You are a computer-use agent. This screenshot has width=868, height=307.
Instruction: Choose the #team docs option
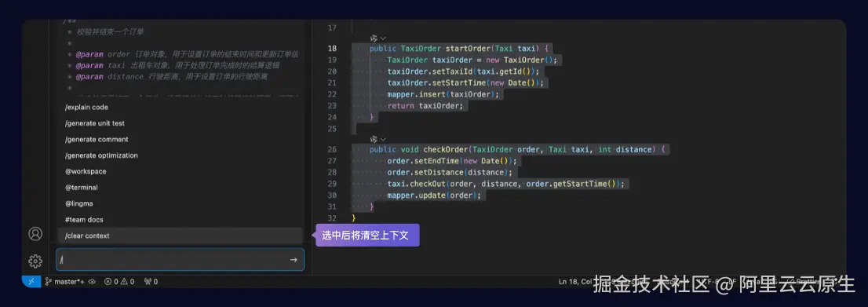coord(181,220)
